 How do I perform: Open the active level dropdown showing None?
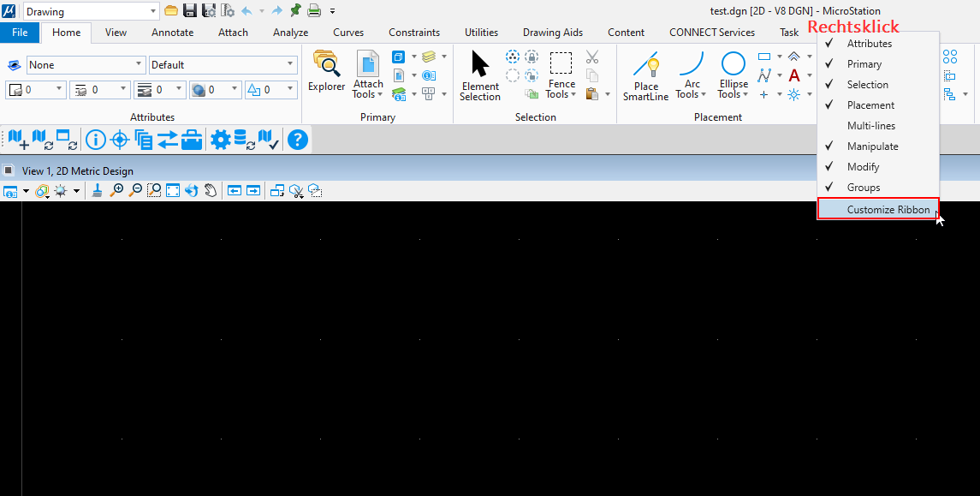(86, 65)
